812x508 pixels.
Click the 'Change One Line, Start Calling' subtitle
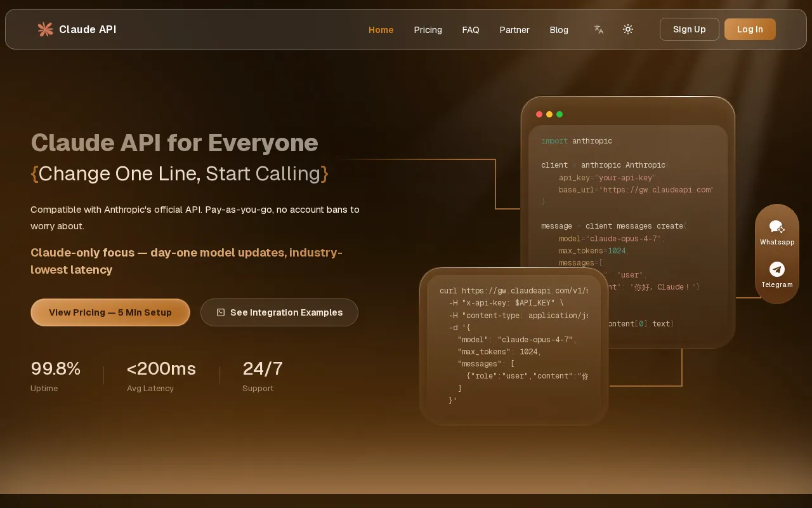coord(180,173)
